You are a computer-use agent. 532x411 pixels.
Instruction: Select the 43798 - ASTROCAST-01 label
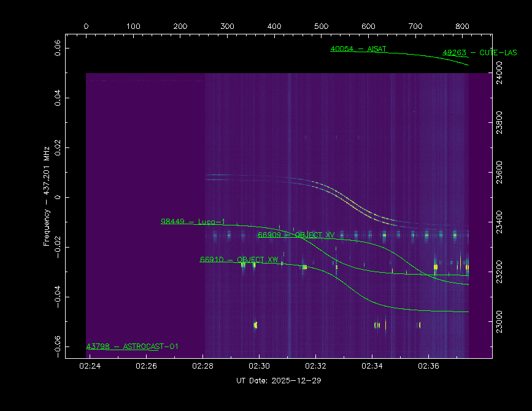[x=132, y=346]
